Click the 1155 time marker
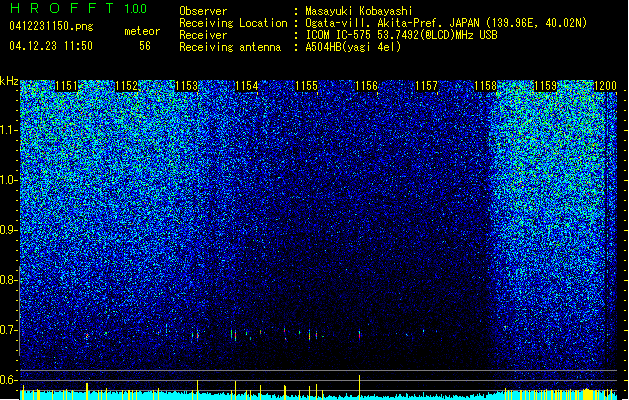The image size is (629, 400). pyautogui.click(x=306, y=86)
